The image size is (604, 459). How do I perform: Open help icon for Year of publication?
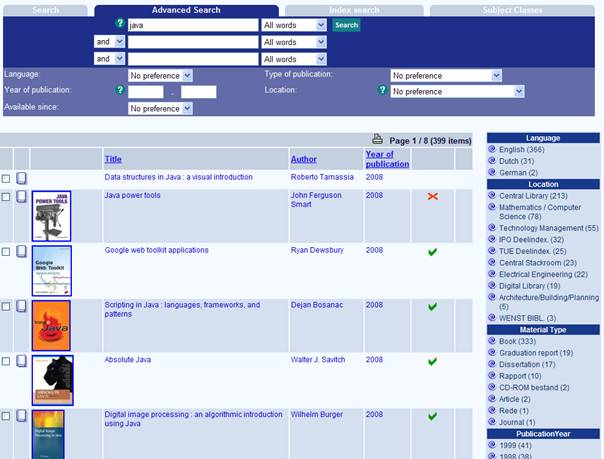[120, 90]
